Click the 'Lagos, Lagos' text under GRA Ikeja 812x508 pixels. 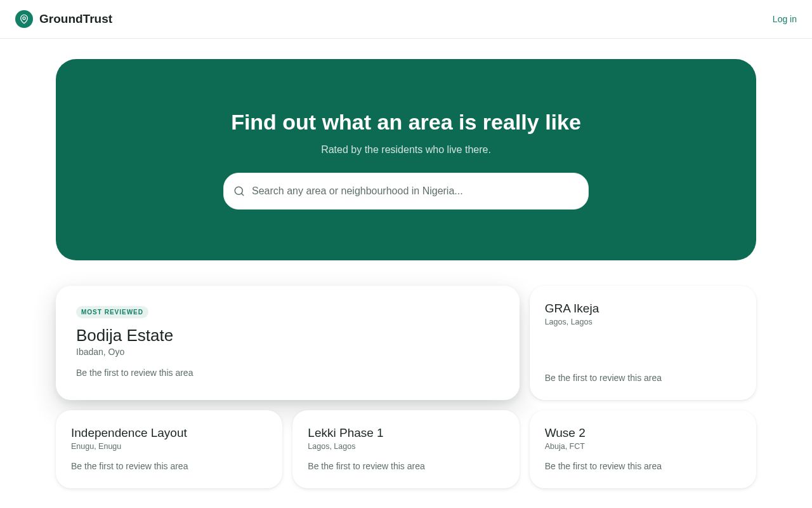coord(568,322)
